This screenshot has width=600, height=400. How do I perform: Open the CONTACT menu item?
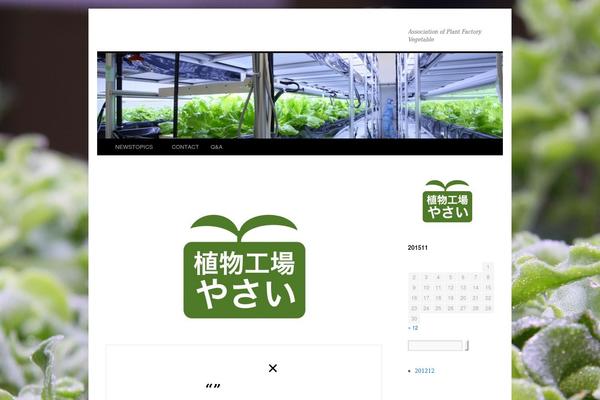(185, 147)
